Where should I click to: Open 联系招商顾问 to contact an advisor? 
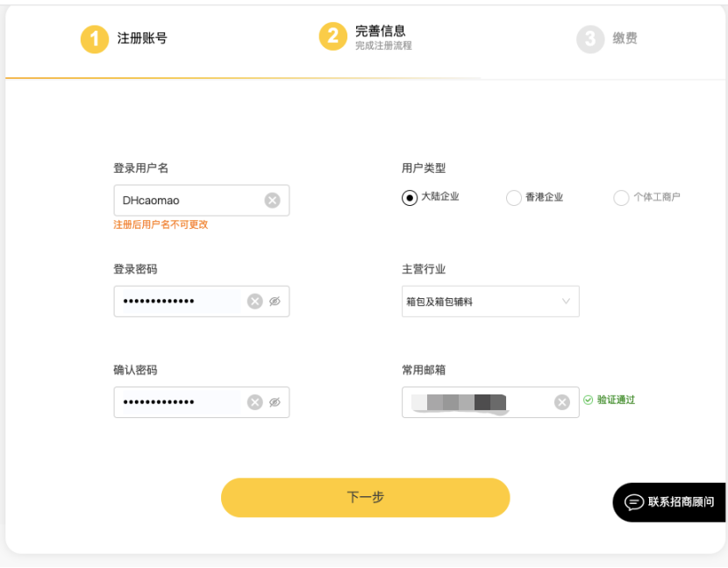(671, 502)
